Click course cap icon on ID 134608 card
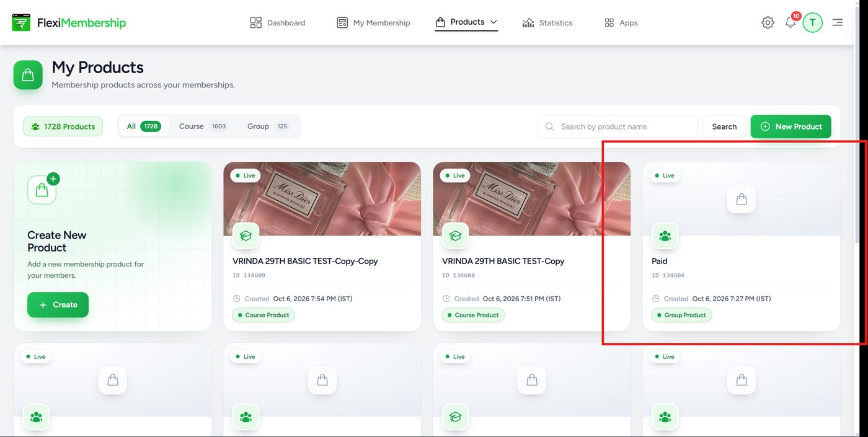This screenshot has height=437, width=868. (456, 236)
